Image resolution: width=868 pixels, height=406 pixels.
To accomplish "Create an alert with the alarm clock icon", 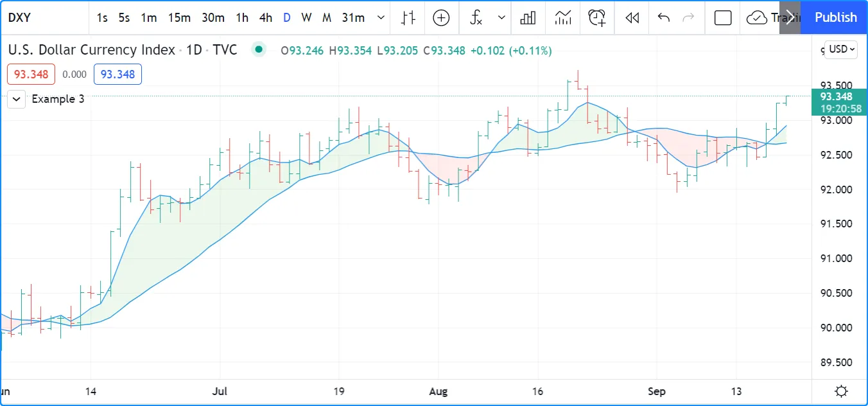I will [597, 18].
